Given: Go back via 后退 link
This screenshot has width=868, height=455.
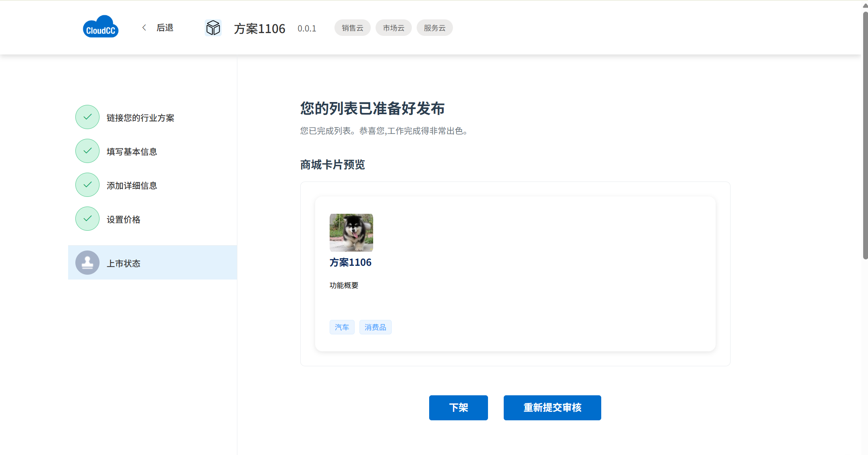Looking at the screenshot, I should [x=165, y=28].
